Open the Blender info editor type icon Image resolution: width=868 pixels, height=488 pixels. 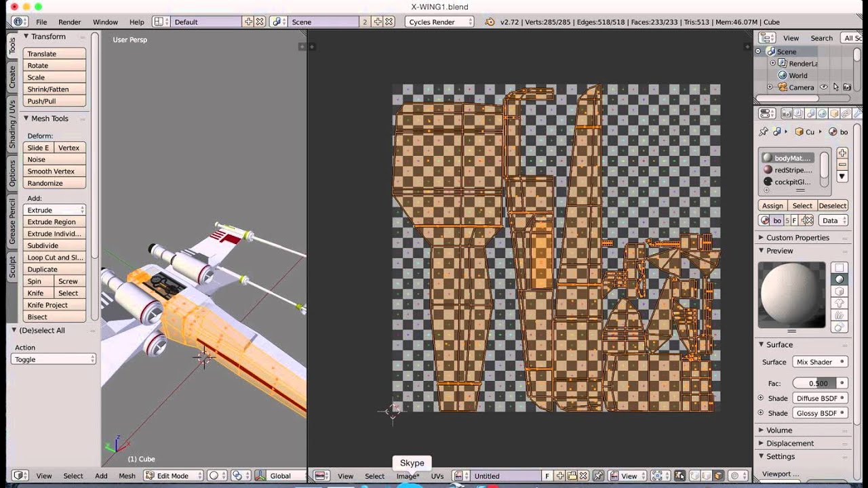click(20, 22)
